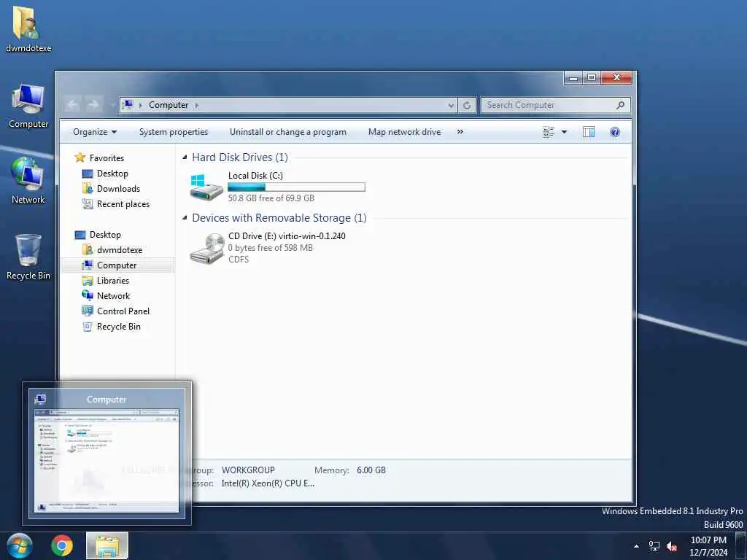Click the CD Drive (E:) virtio-win-0.1.240 label
This screenshot has width=747, height=560.
[x=287, y=236]
